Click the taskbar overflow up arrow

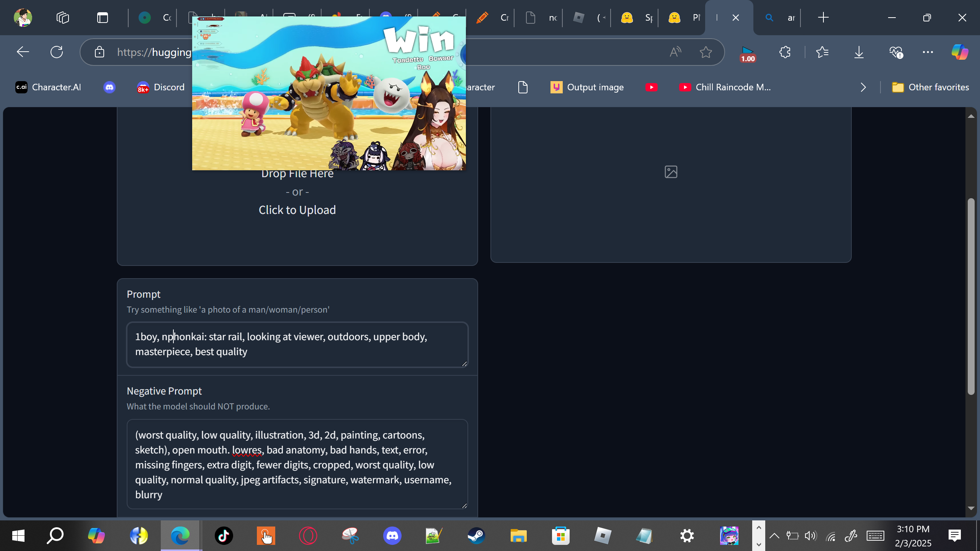click(759, 528)
